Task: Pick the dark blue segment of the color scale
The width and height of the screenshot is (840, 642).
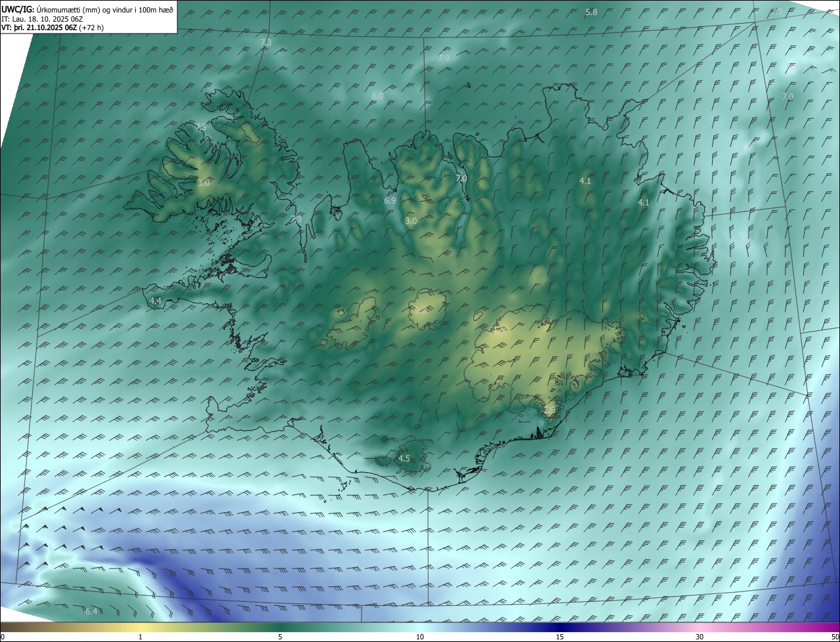Action: coord(560,627)
